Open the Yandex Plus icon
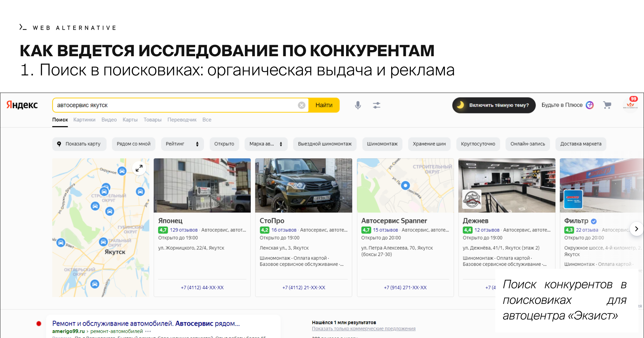This screenshot has height=338, width=644. [x=590, y=105]
